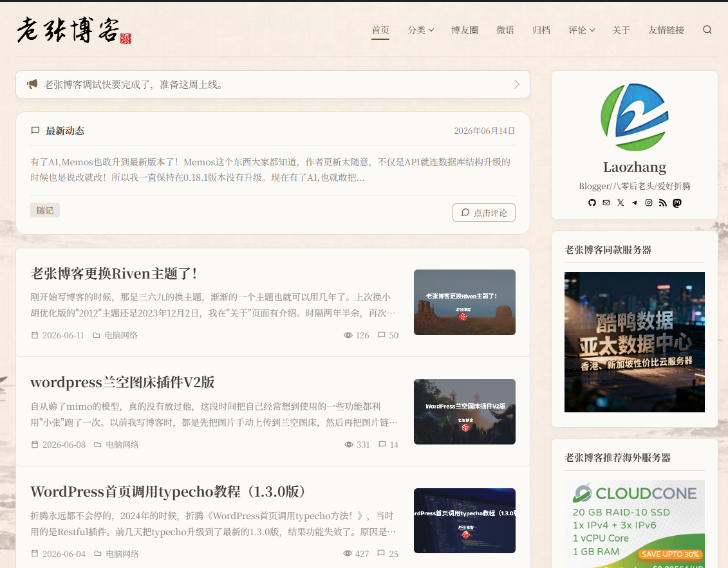Open the RSS feed icon

pyautogui.click(x=663, y=203)
